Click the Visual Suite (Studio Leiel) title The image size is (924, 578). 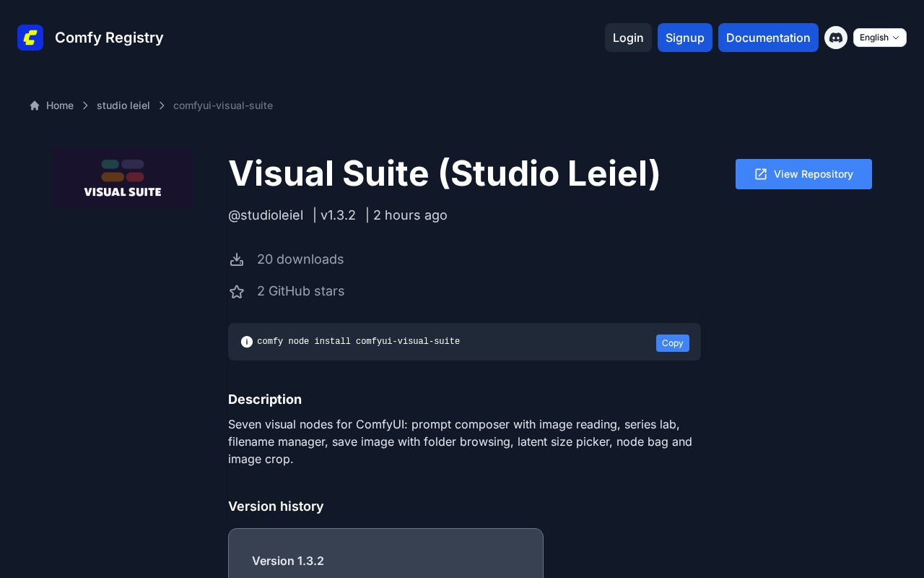(x=444, y=173)
